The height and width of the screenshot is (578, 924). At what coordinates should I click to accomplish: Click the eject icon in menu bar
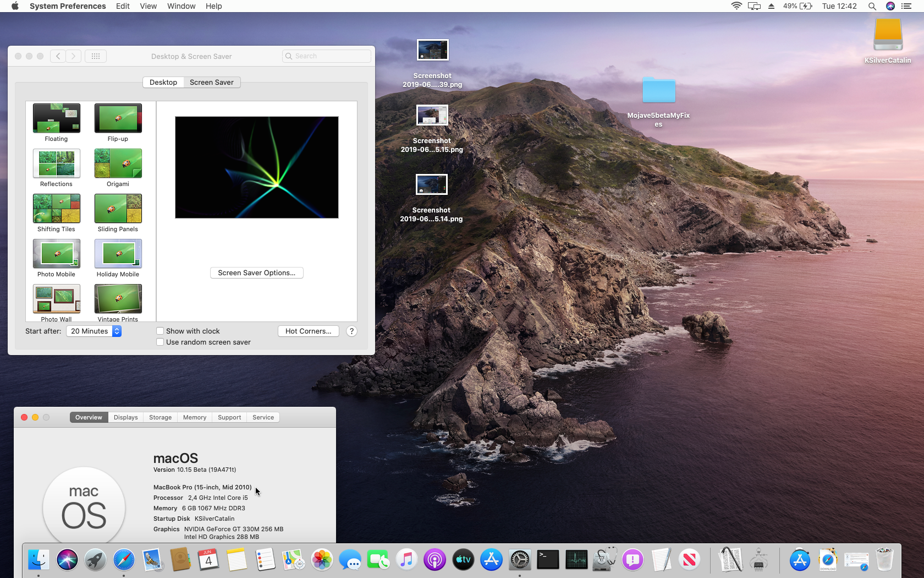click(771, 6)
